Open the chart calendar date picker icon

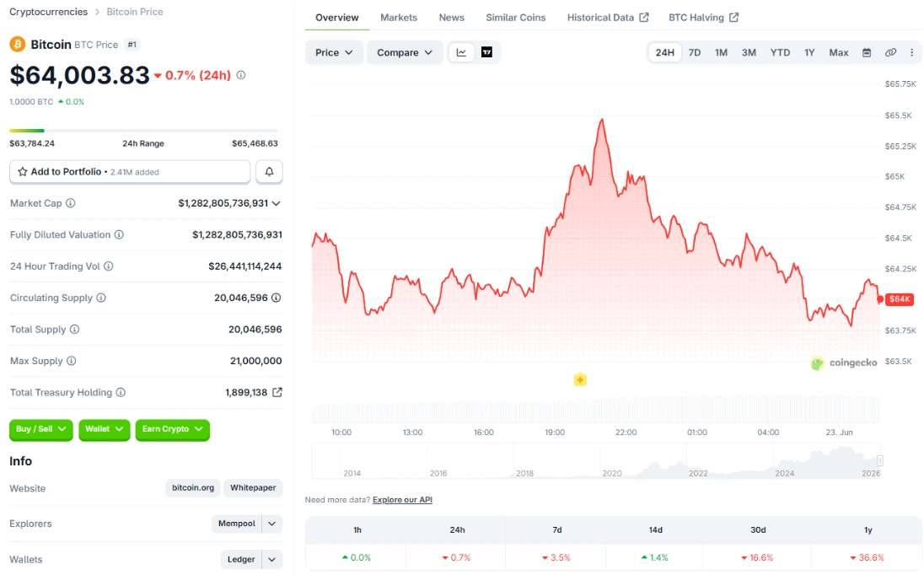[867, 52]
